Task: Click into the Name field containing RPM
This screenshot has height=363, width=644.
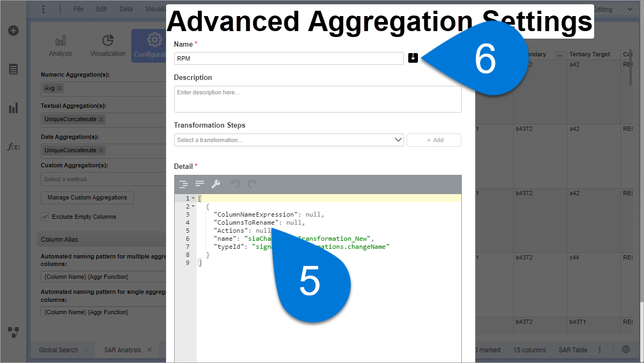Action: [289, 58]
